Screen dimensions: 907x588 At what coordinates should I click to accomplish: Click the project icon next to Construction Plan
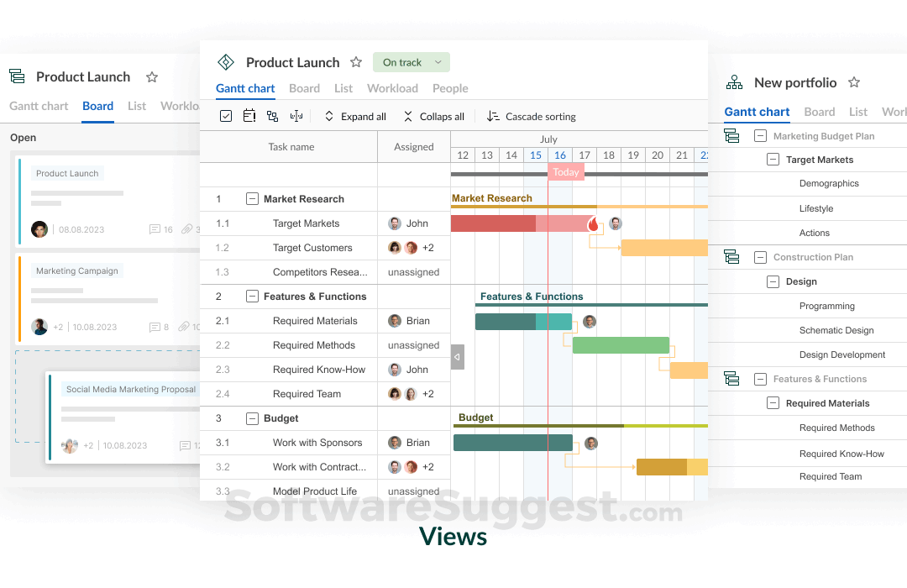(x=731, y=257)
